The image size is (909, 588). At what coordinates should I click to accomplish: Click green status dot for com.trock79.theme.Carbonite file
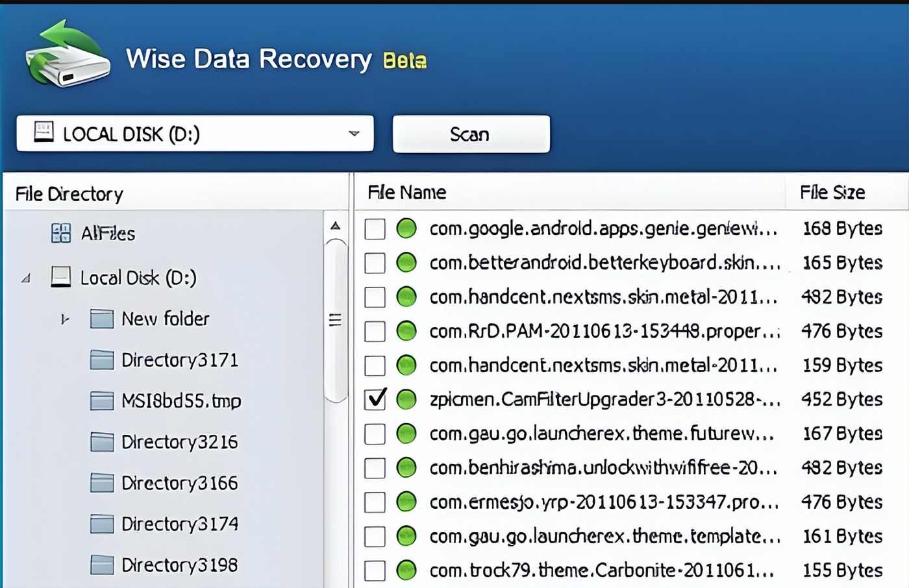tap(406, 570)
